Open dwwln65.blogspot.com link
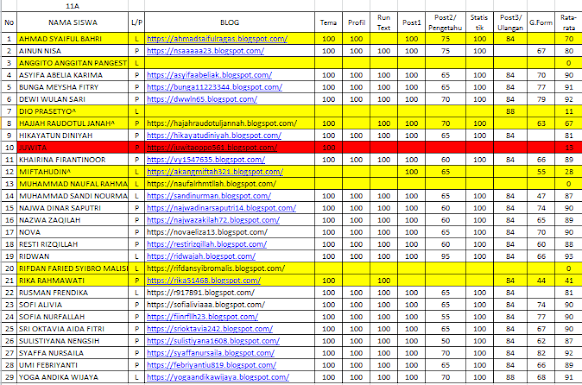Viewport: 582px width, 385px height. click(x=202, y=99)
